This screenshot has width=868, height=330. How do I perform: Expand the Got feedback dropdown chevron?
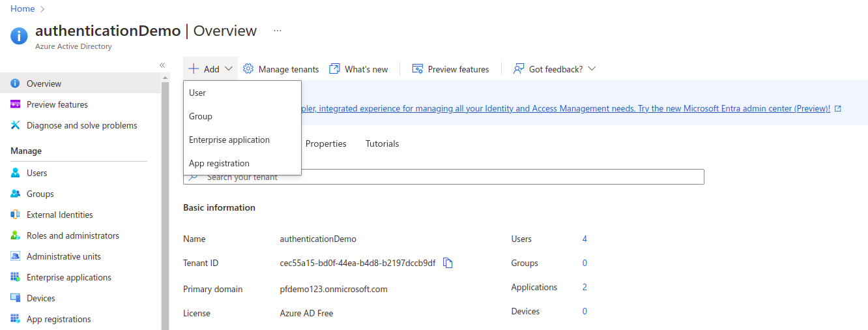[x=592, y=68]
